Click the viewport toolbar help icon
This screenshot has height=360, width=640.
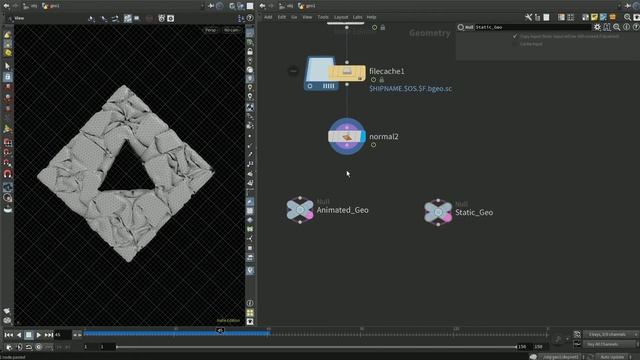250,18
